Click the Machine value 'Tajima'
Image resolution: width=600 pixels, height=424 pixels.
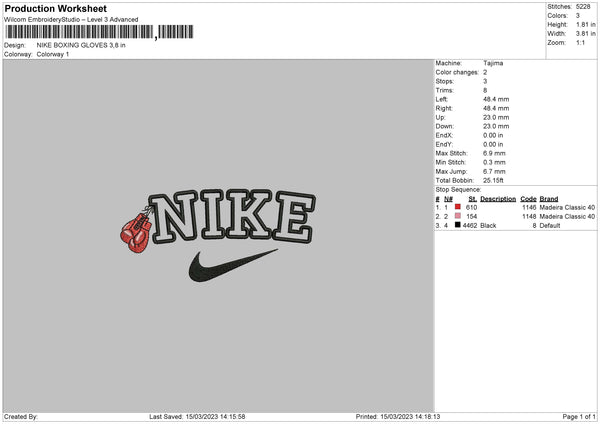493,63
